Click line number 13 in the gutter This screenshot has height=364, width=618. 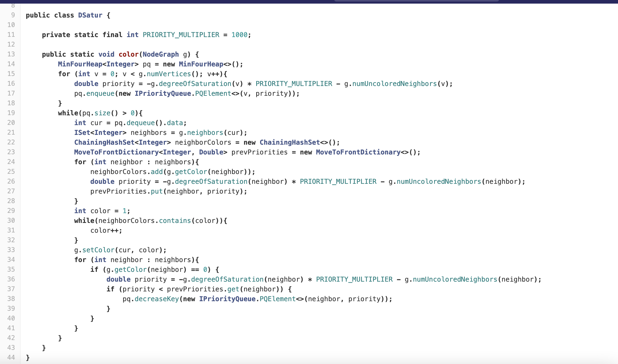click(11, 54)
